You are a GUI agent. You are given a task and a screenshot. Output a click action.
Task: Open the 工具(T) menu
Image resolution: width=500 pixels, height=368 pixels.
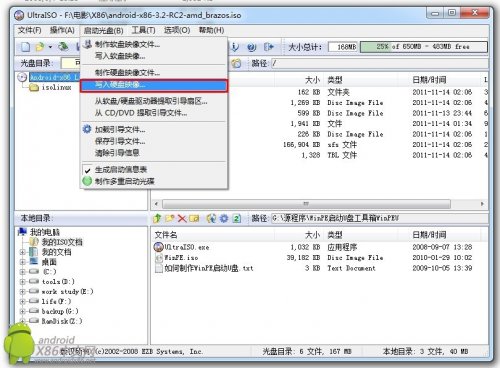pyautogui.click(x=143, y=30)
